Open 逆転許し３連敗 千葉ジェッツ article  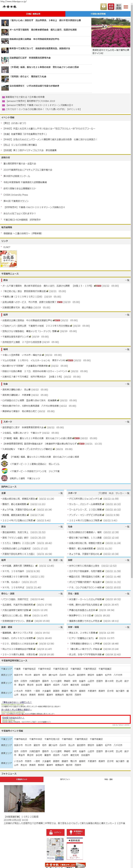(x=25, y=478)
